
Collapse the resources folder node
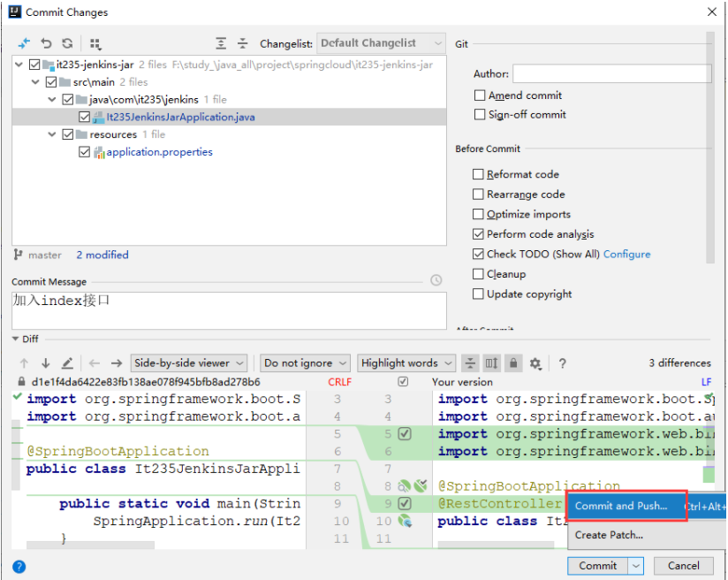[x=52, y=134]
